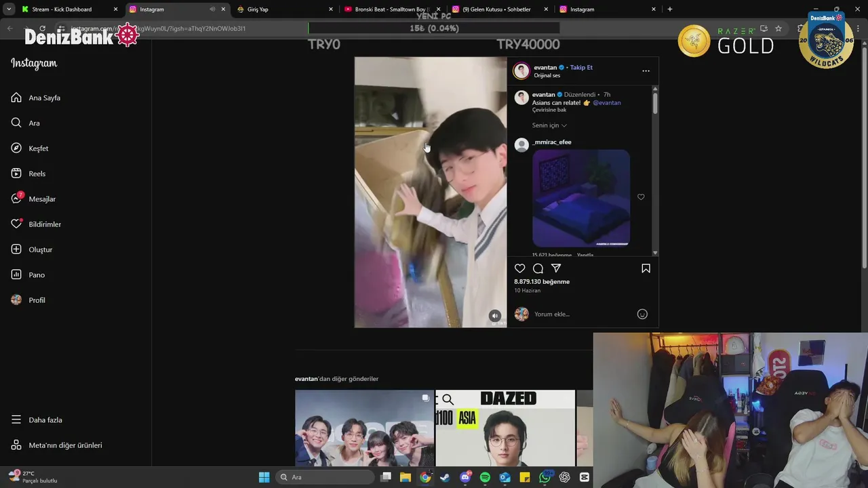Viewport: 868px width, 488px height.
Task: Open a new browser tab
Action: click(670, 9)
